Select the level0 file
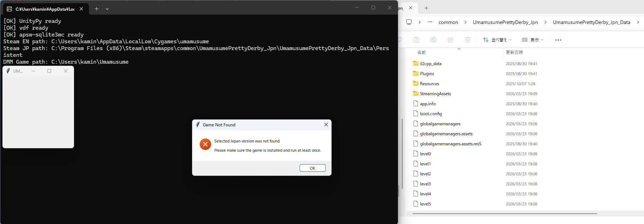The image size is (644, 224). point(425,154)
